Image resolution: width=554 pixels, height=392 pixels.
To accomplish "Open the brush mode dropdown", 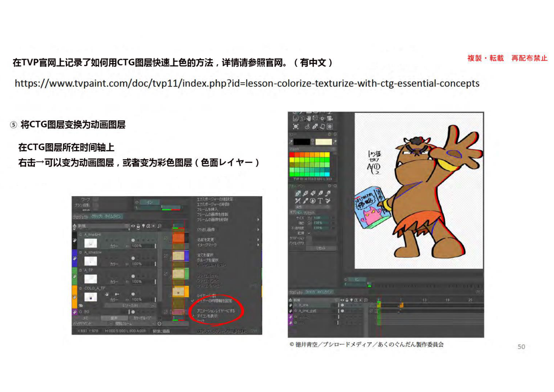I will [x=312, y=207].
